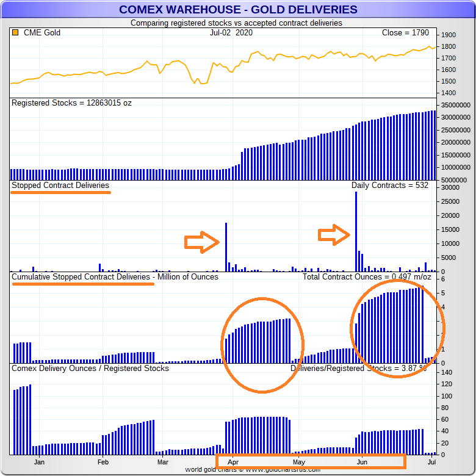Click the chart title COMEX WAREHOUSE - GOLD DELIVERIES
476x476 pixels.
[x=238, y=10]
